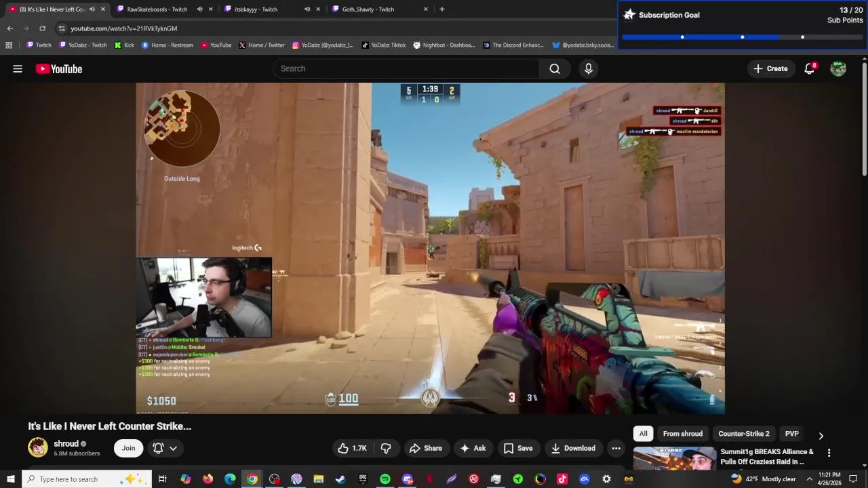The width and height of the screenshot is (868, 488).
Task: Reload the page in Chrome
Action: 42,28
